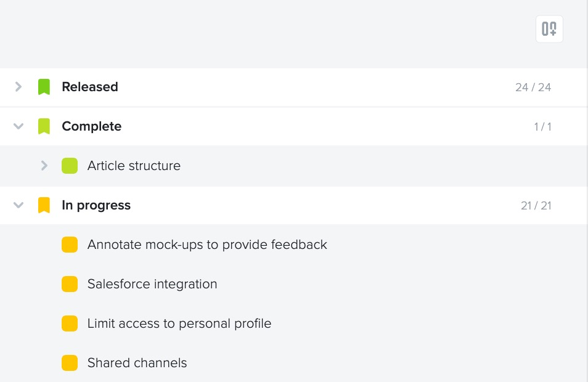The height and width of the screenshot is (382, 588).
Task: Expand the Released group chevron
Action: click(x=18, y=87)
